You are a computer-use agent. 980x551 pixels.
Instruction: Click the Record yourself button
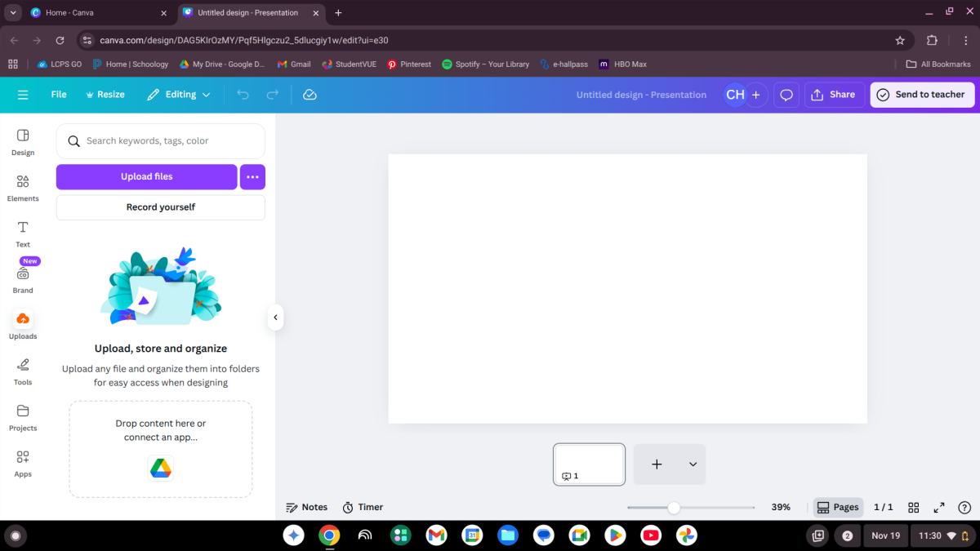pos(161,207)
